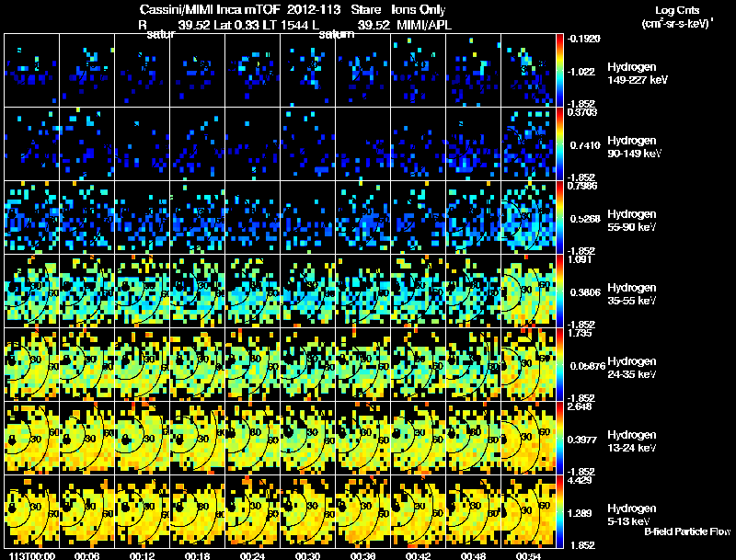Click the Hydrogen 149-227 keV color bar
The image size is (736, 560).
tap(559, 71)
